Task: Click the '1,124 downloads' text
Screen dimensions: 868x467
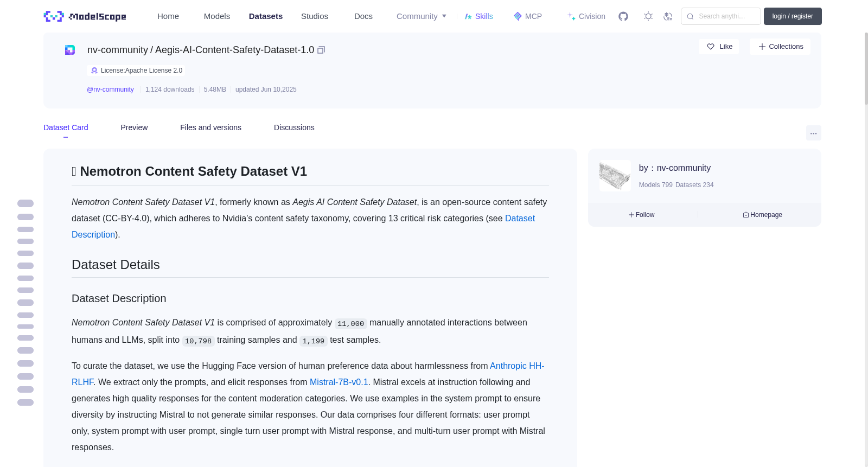Action: tap(170, 89)
